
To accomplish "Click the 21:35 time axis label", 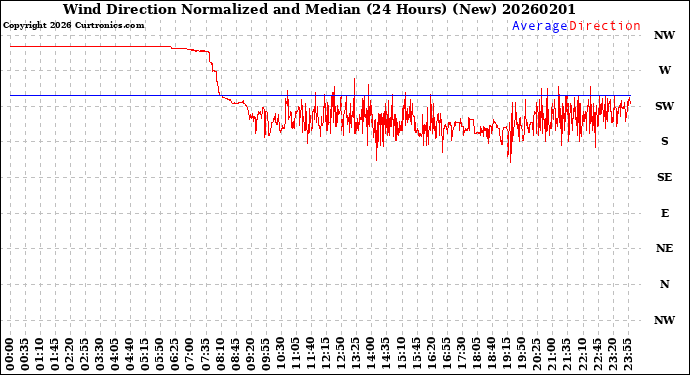I will [566, 355].
